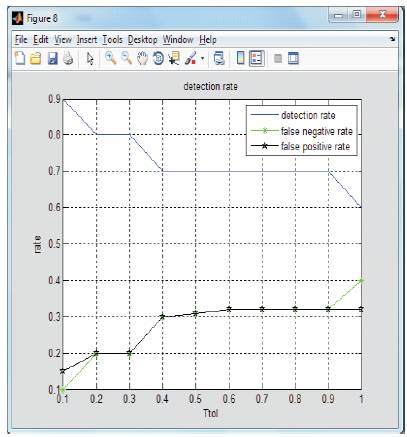Toggle the Data Cursor tool
The image size is (407, 437).
[174, 58]
